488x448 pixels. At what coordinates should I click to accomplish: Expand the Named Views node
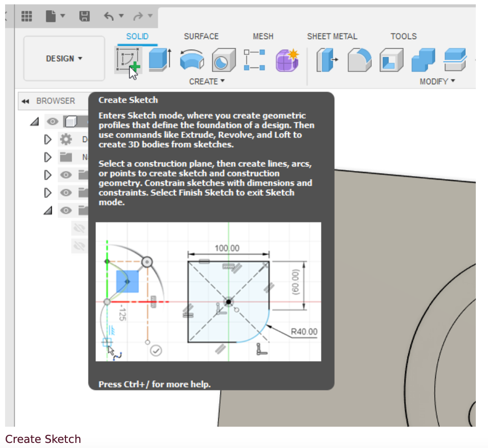[48, 157]
